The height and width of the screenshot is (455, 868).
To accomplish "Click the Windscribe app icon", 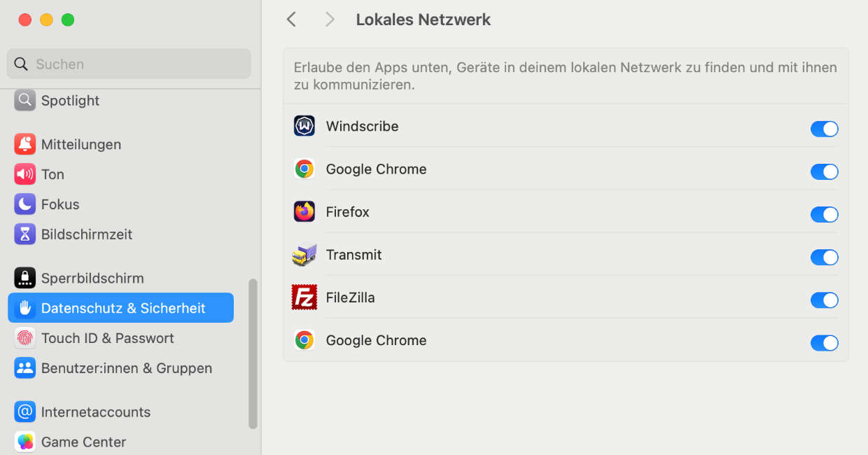I will tap(304, 126).
